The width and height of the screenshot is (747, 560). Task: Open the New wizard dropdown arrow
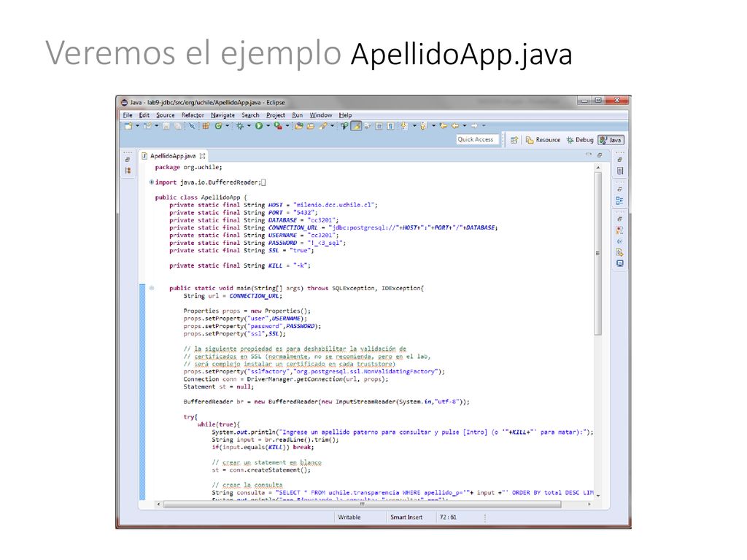tap(138, 125)
